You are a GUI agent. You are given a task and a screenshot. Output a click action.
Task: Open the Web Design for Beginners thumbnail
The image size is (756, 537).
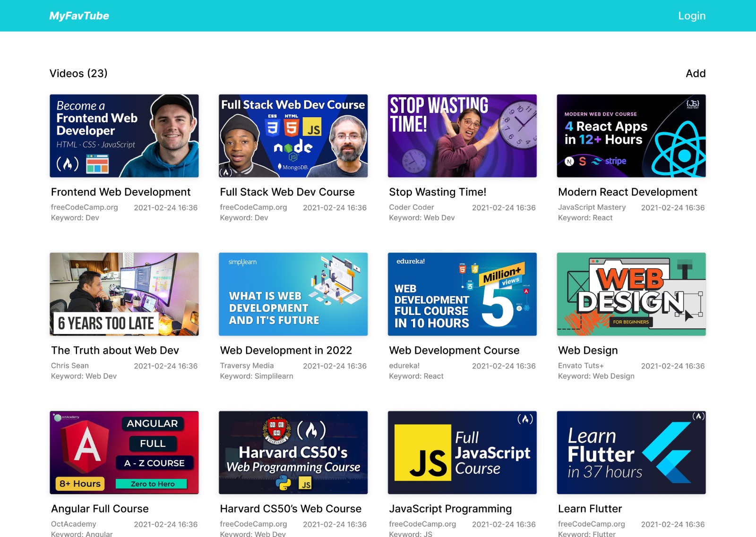coord(631,294)
